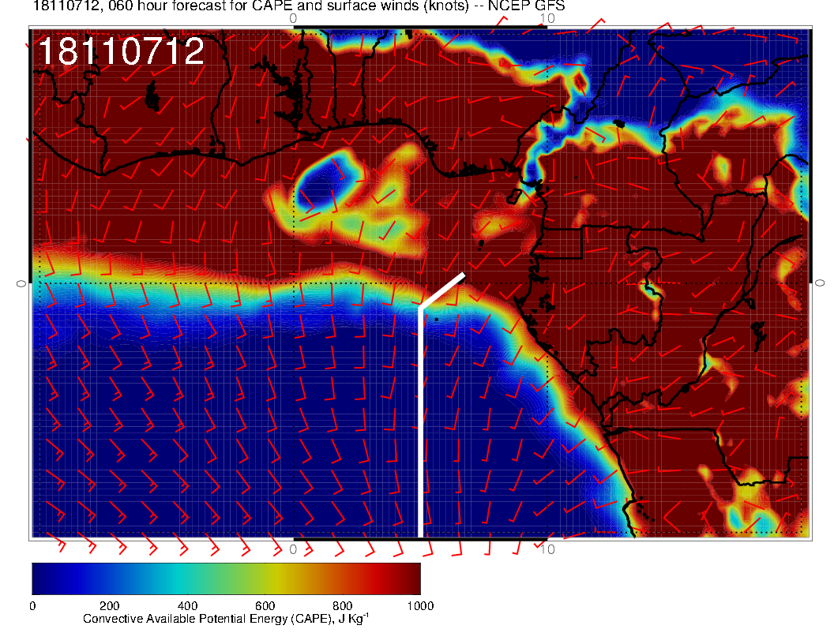
Task: Click the forecast title mentioning NCEP GFS
Action: (x=299, y=6)
